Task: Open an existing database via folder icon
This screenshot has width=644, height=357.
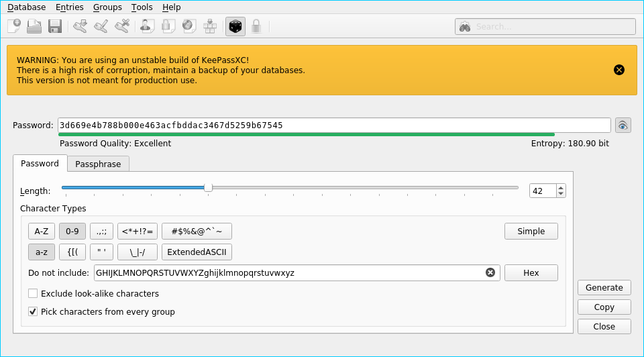Action: click(34, 26)
